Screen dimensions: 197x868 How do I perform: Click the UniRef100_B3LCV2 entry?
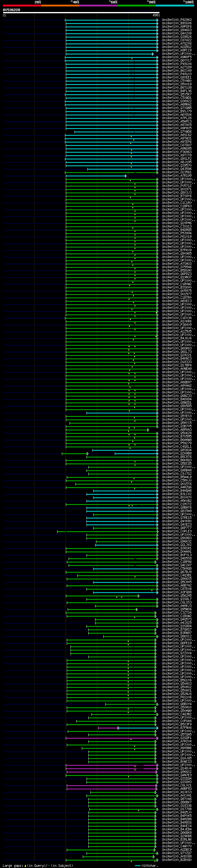tap(176, 494)
